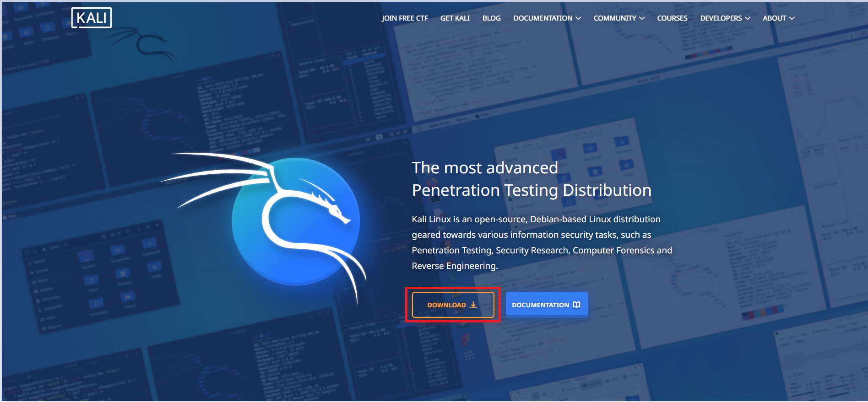Expand the COMMUNITY dropdown menu
Screen dimensions: 868x402
pos(619,18)
